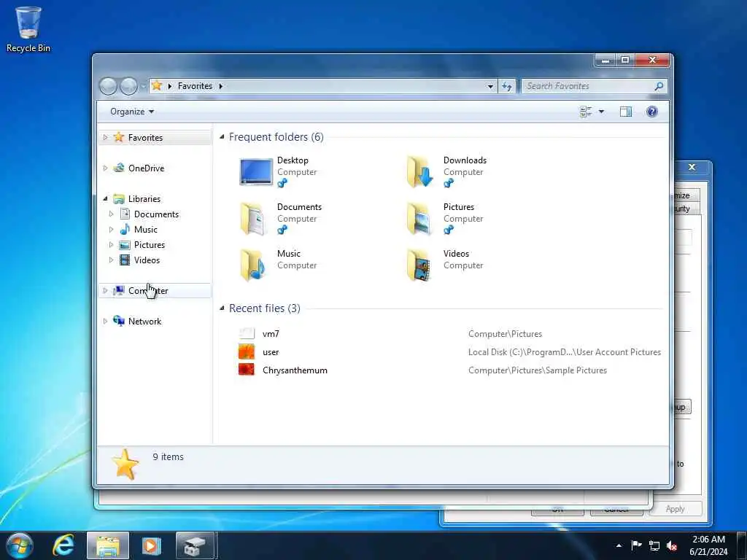Click the Computer\Pictures\Sample Pictures path text
The width and height of the screenshot is (747, 560).
(x=538, y=370)
